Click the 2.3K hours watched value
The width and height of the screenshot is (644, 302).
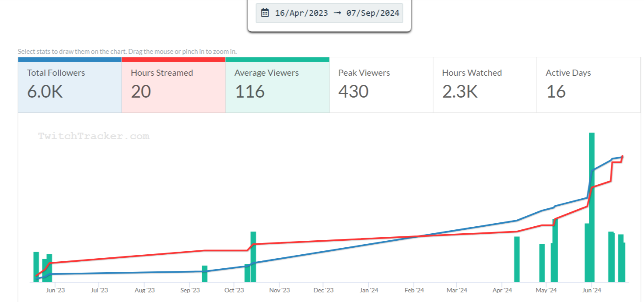pyautogui.click(x=460, y=91)
